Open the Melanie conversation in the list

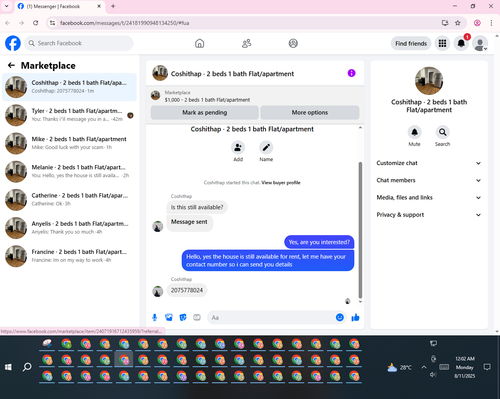point(69,171)
